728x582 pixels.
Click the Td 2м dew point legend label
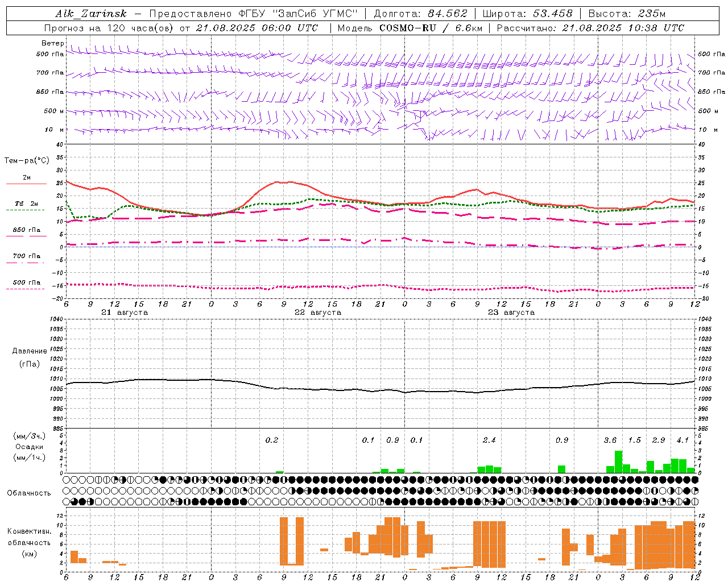pos(27,203)
